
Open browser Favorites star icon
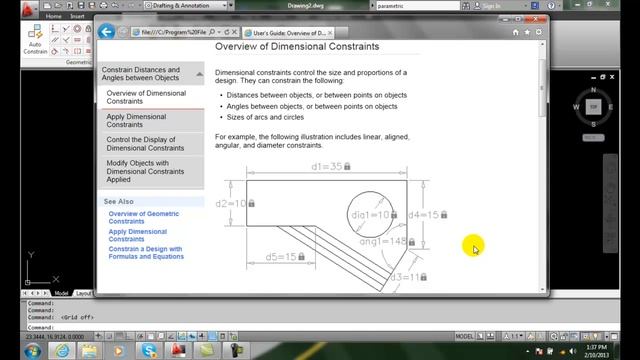pyautogui.click(x=527, y=32)
